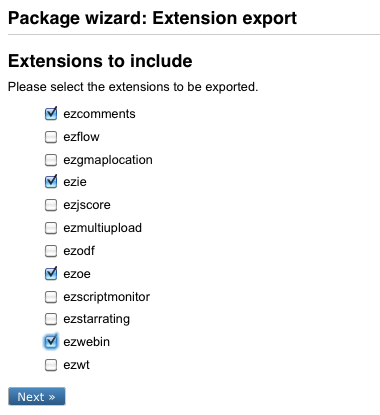Select the ezmultiupload checkbox
Viewport: 380px width, 415px height.
click(51, 228)
